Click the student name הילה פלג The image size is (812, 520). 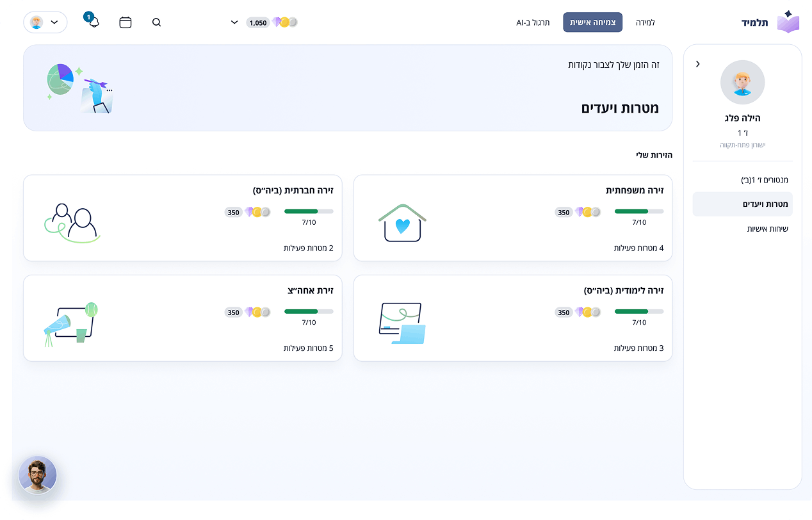(x=743, y=118)
